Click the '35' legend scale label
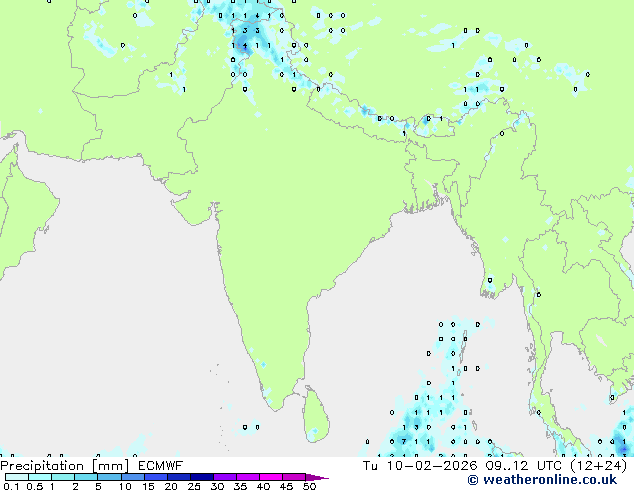Screen dimensions: 634x490 (x=240, y=486)
